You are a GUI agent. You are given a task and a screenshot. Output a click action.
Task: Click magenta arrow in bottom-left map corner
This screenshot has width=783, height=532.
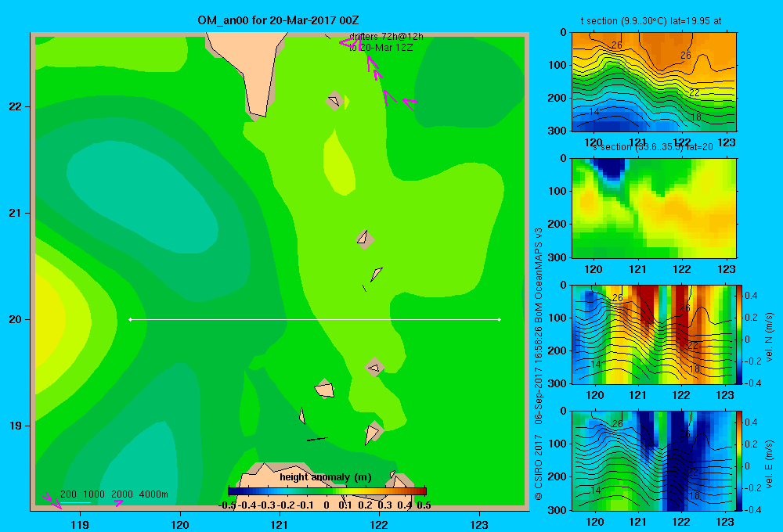point(52,501)
